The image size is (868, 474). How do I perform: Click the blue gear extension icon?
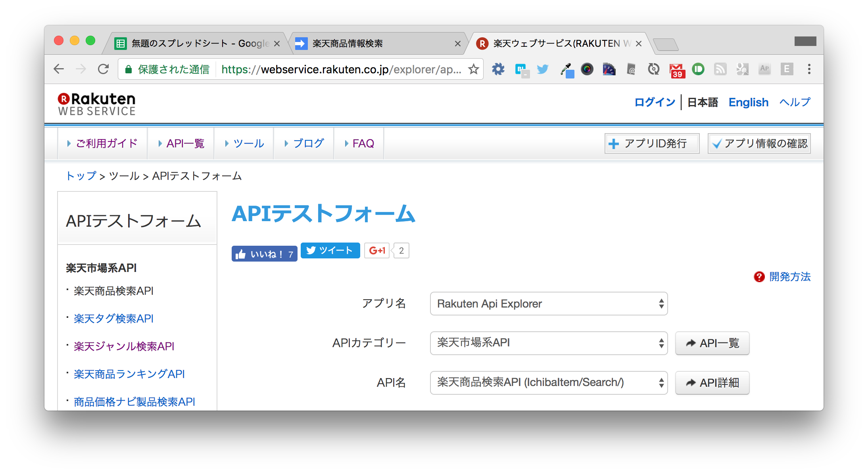point(498,69)
